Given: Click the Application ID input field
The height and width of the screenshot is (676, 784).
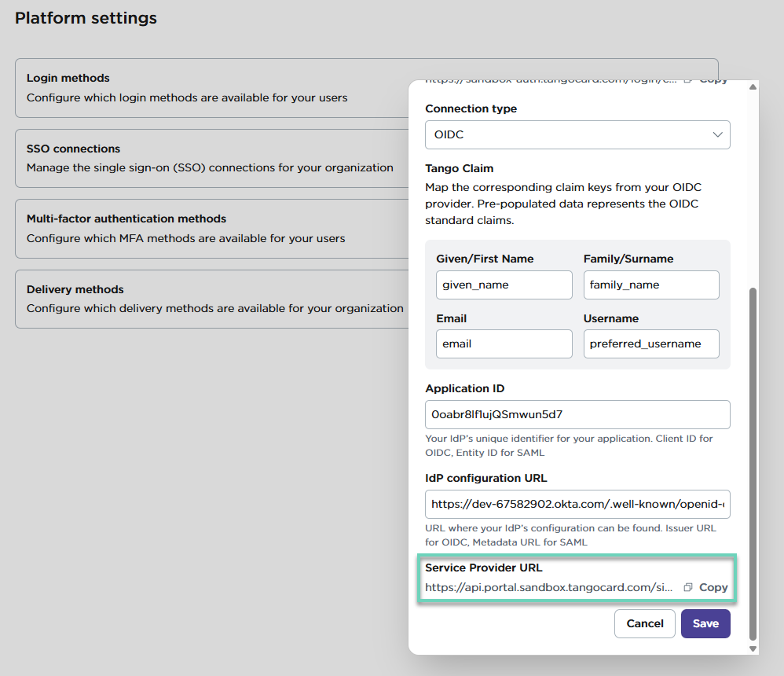Looking at the screenshot, I should [x=577, y=414].
